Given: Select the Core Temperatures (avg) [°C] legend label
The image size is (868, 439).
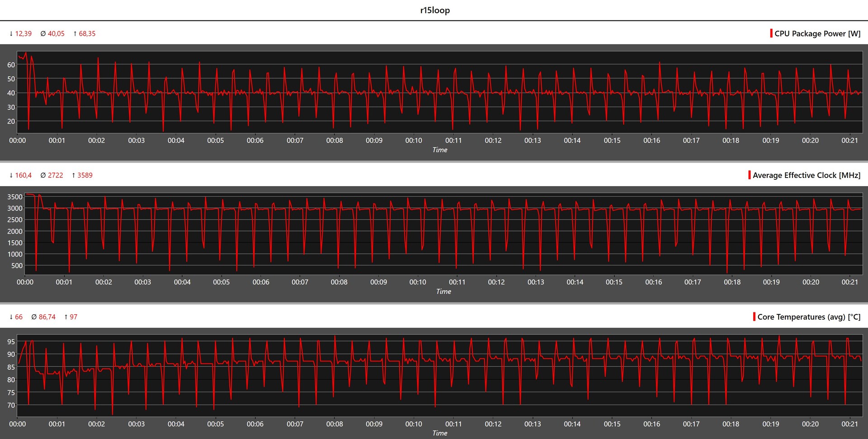Looking at the screenshot, I should pos(809,317).
